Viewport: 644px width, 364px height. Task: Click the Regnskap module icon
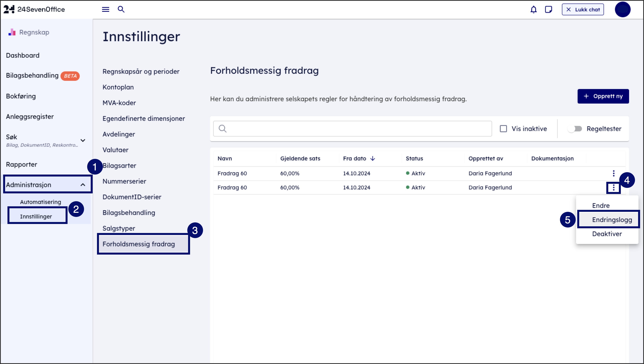(x=12, y=32)
